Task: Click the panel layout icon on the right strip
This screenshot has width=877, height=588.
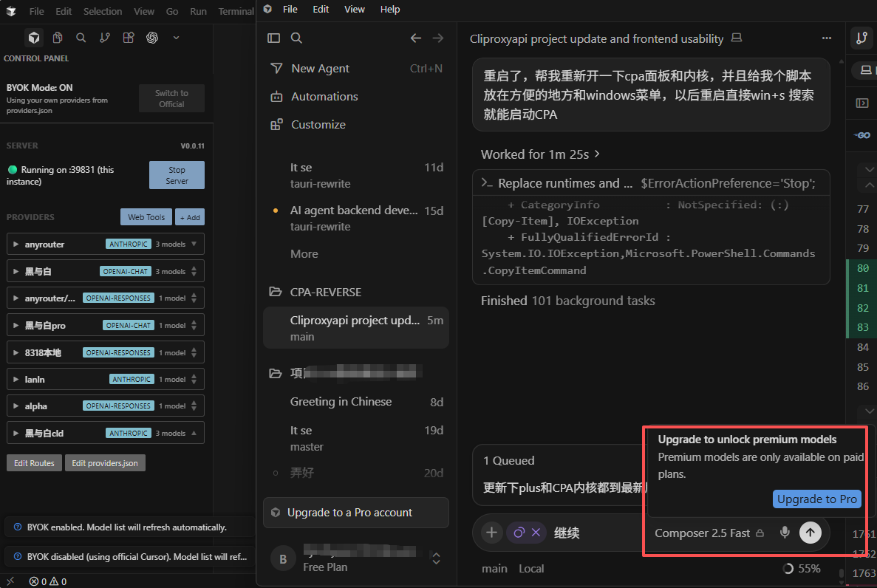Action: (x=862, y=103)
